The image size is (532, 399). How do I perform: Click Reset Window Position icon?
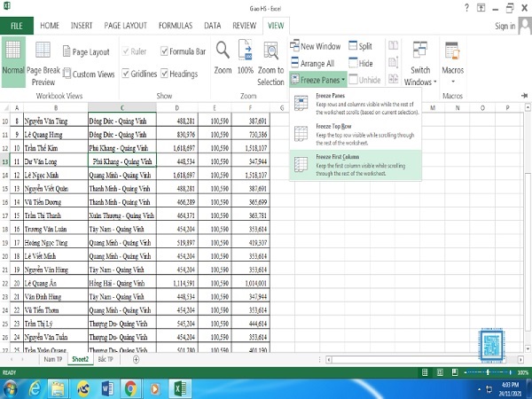tap(393, 79)
